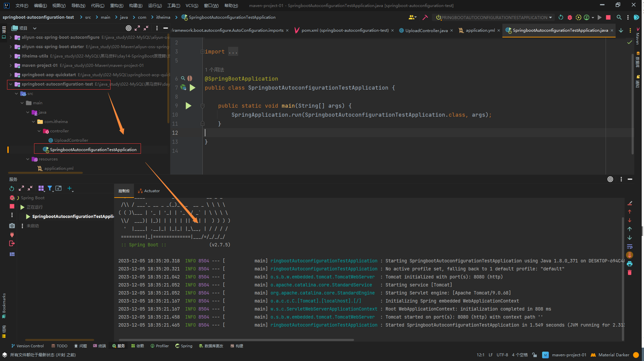Take a thread dump with the camera icon
This screenshot has height=361, width=644.
pyautogui.click(x=12, y=226)
